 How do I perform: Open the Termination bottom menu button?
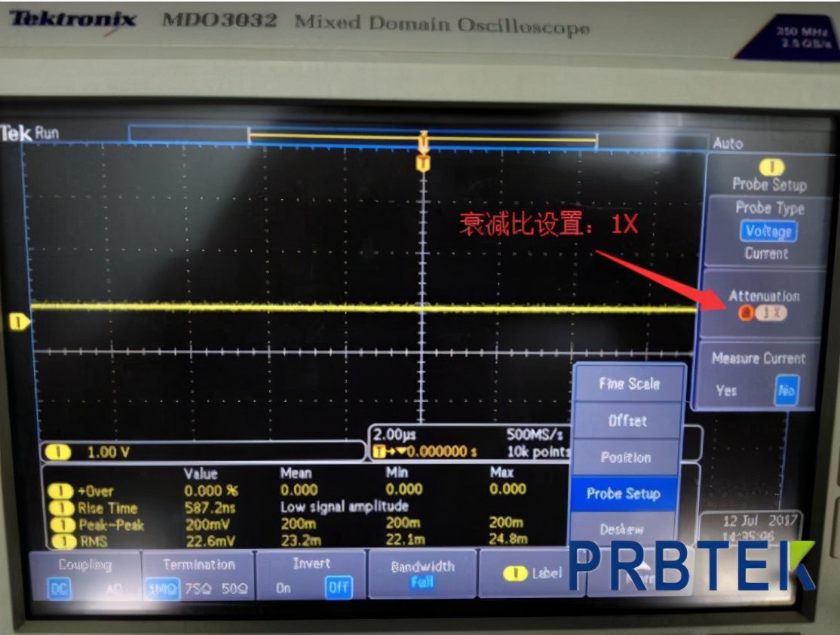(x=198, y=576)
